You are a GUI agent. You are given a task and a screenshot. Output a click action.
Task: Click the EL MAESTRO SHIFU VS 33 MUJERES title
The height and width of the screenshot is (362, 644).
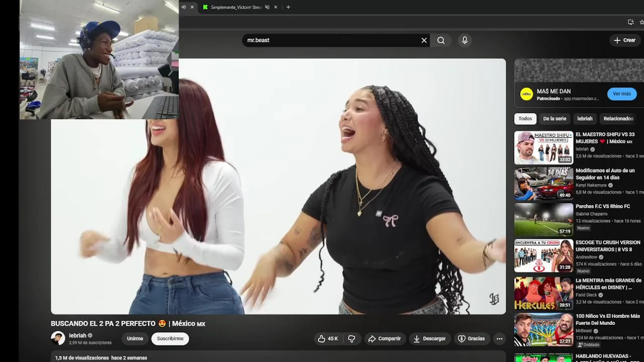pos(605,138)
